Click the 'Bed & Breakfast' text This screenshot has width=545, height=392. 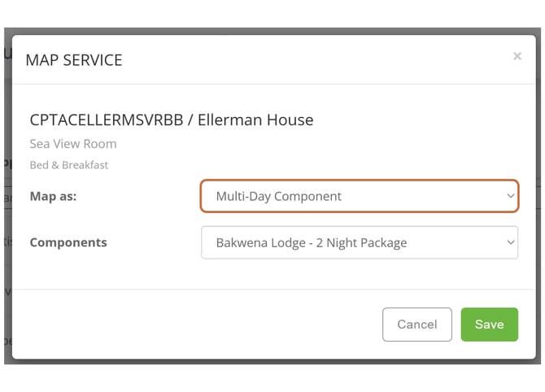click(69, 165)
